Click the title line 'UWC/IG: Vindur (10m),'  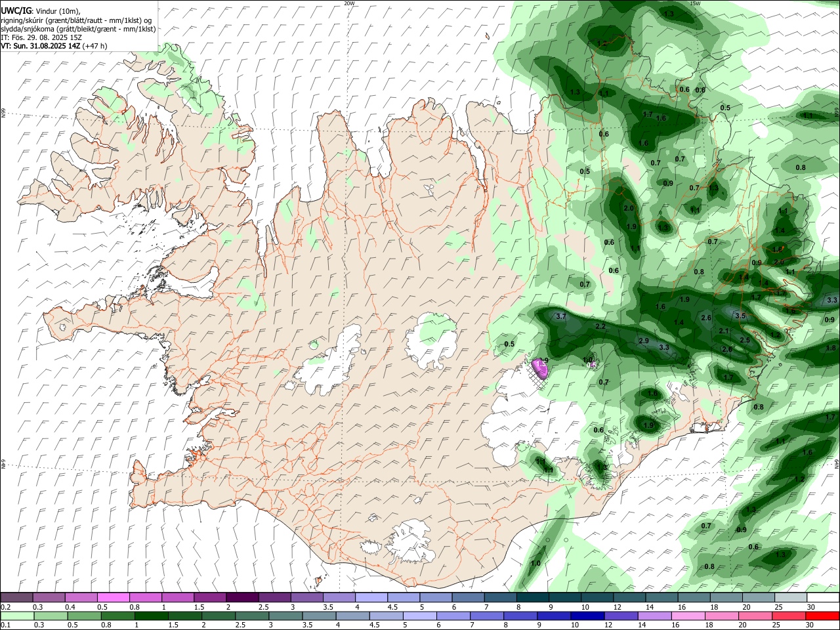41,11
